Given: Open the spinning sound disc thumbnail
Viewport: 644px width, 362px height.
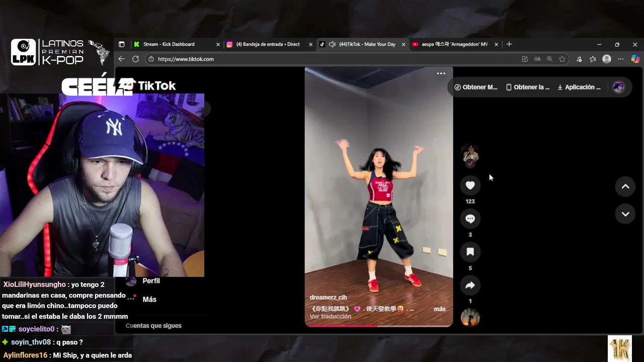Looking at the screenshot, I should [470, 318].
